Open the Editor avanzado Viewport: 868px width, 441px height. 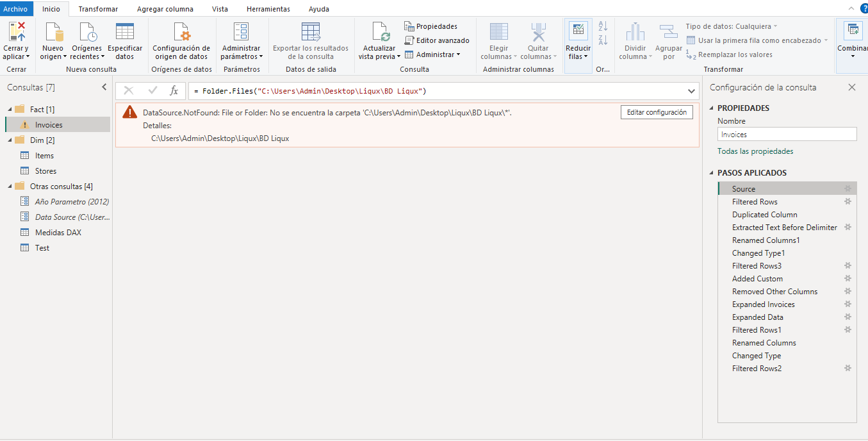point(436,40)
